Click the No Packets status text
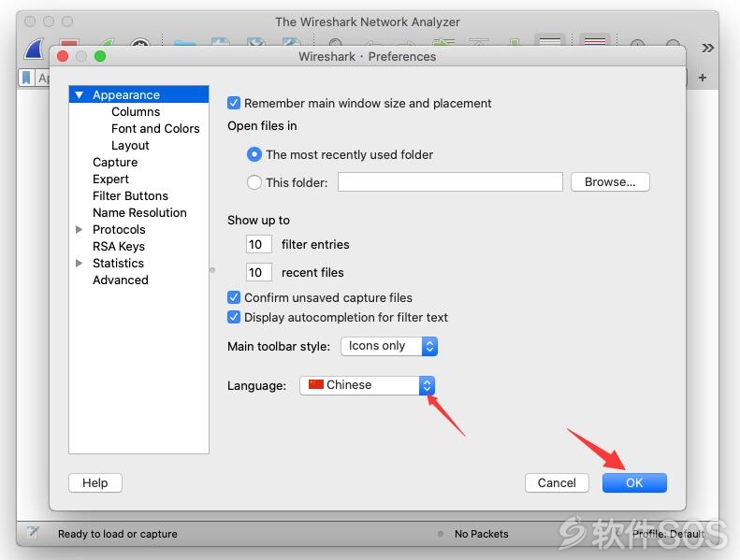Viewport: 740px width, 560px height. tap(481, 534)
